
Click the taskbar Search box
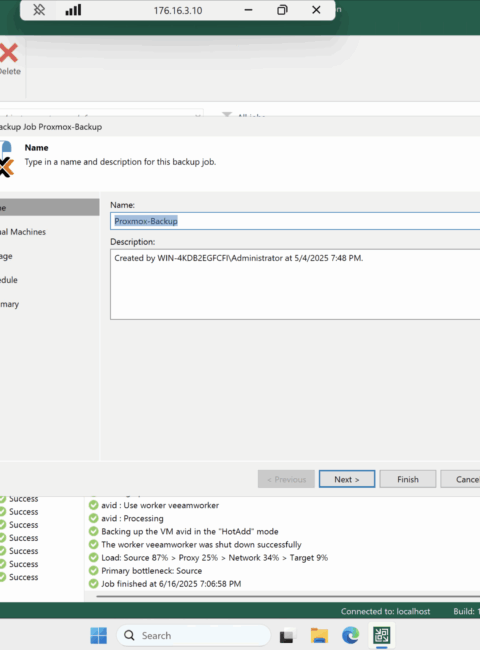pos(194,635)
